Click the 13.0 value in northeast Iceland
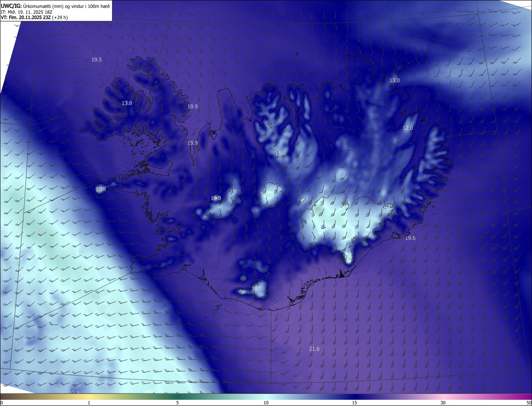 click(x=394, y=81)
